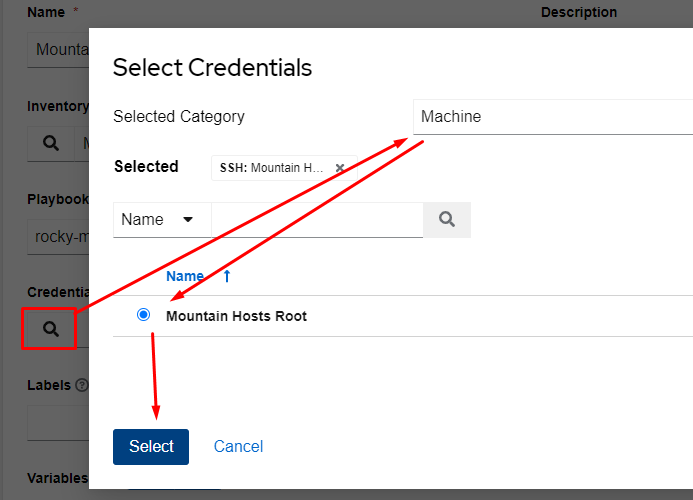Click the magnifier search button beside the filter box
The image size is (693, 500).
(x=447, y=219)
